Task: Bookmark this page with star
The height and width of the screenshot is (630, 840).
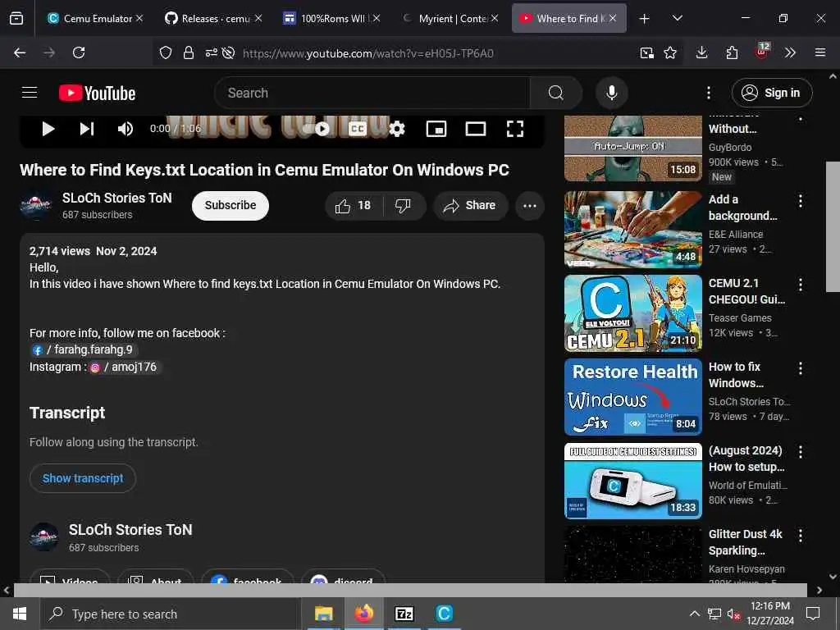Action: pyautogui.click(x=670, y=52)
